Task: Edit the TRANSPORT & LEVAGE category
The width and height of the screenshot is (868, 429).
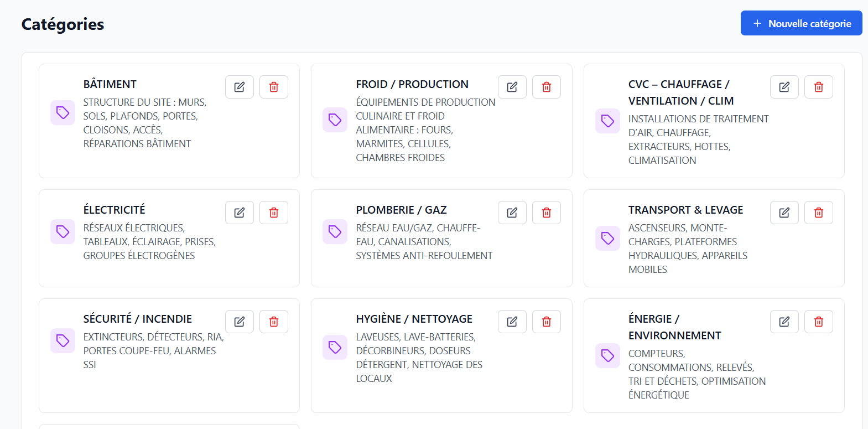Action: pos(784,213)
